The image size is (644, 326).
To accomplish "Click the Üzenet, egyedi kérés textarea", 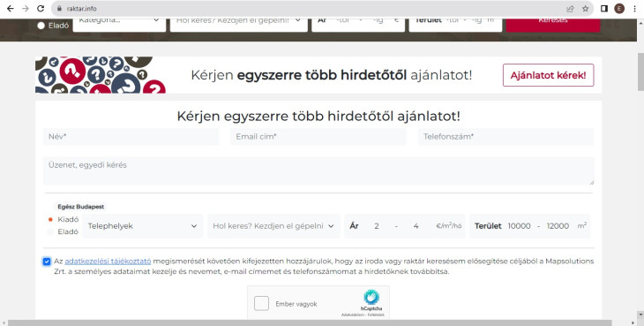I will tap(318, 171).
